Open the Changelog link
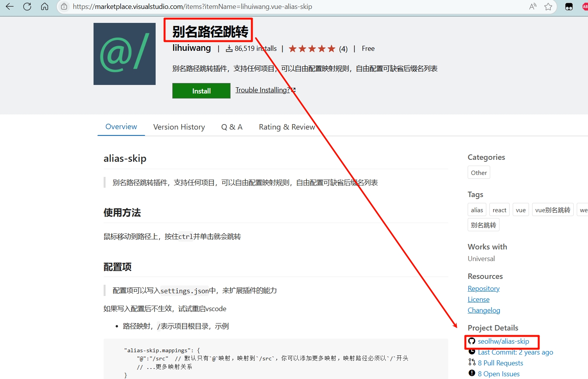This screenshot has height=379, width=588. point(484,310)
